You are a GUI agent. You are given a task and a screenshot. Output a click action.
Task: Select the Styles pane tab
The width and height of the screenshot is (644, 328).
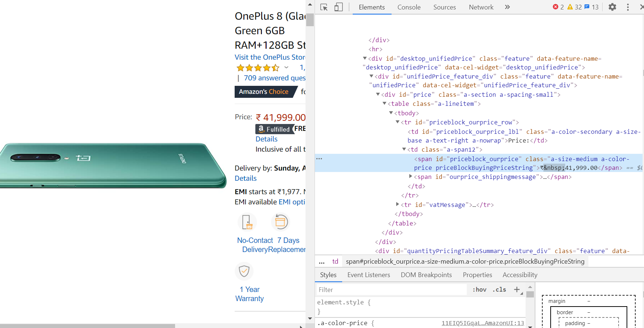click(328, 275)
